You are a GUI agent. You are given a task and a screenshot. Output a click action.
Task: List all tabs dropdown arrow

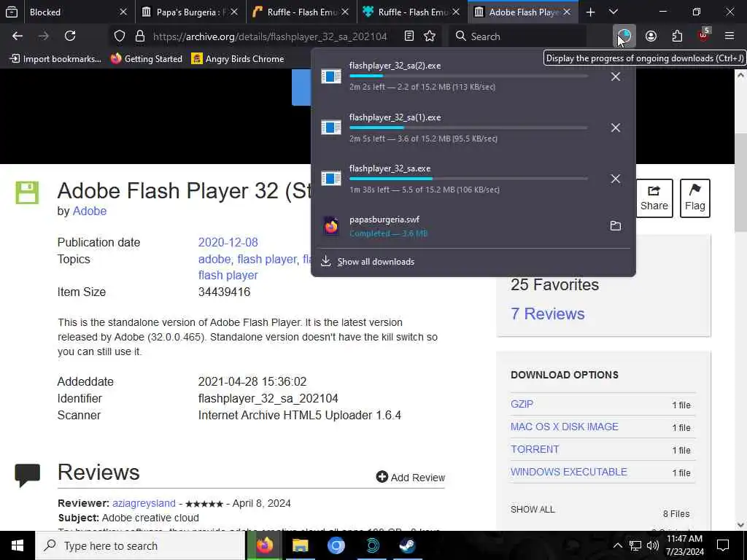click(614, 12)
